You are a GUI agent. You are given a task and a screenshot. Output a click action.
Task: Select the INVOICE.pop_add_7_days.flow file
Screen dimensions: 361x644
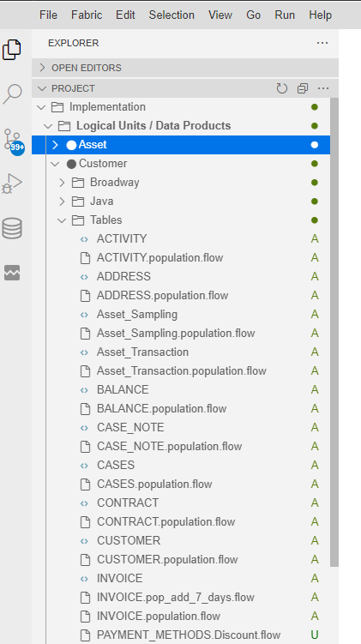(176, 597)
